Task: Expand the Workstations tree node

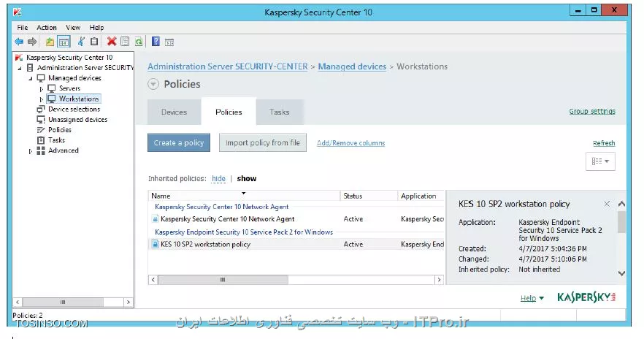Action: point(41,99)
